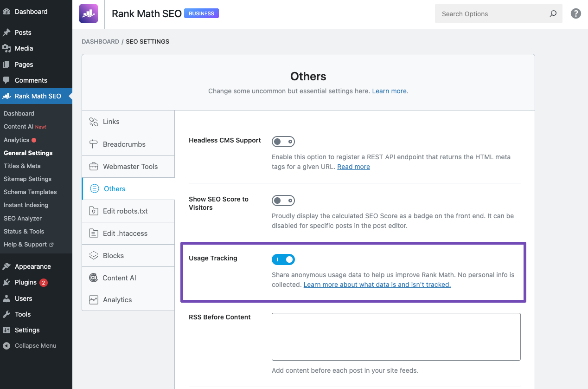Click the Dashboard gauge icon in sidebar

point(6,12)
